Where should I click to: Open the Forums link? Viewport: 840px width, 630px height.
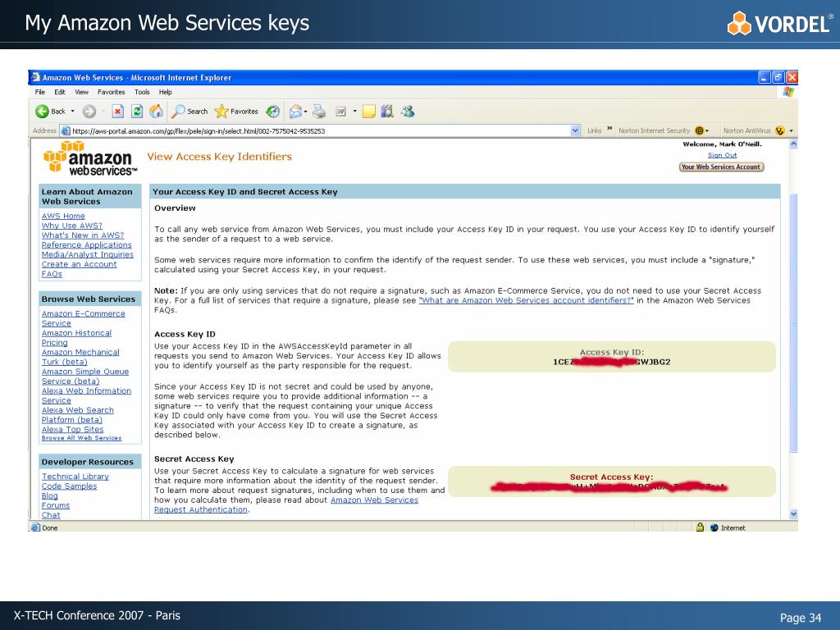click(x=56, y=505)
